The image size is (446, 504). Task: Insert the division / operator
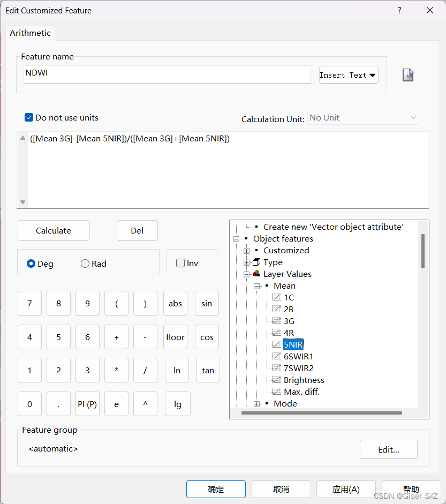coord(145,370)
